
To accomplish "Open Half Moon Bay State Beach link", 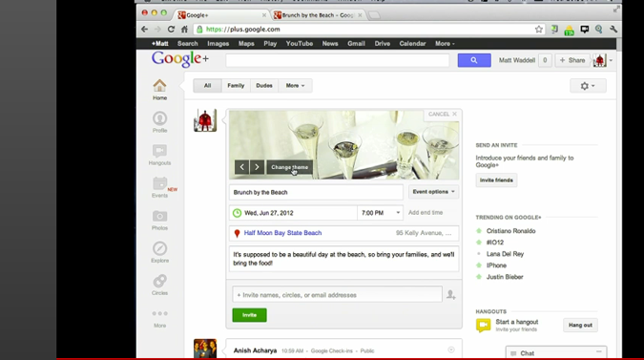I will coord(282,233).
